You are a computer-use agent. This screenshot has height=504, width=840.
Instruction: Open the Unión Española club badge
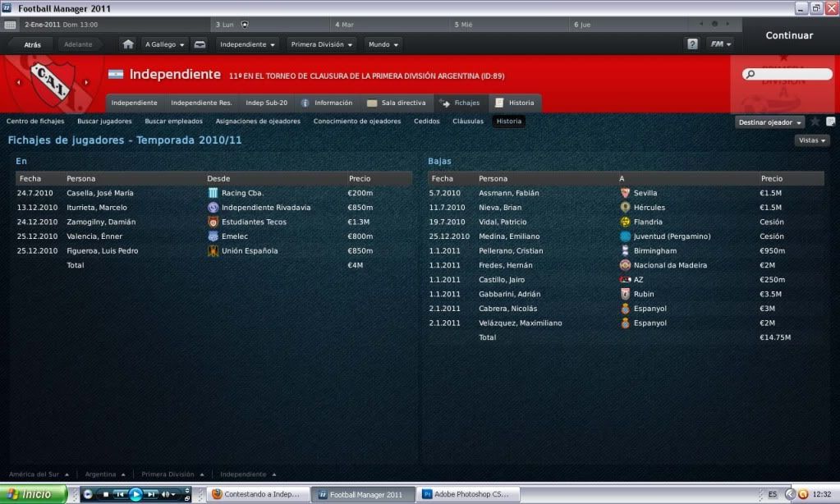tap(213, 250)
